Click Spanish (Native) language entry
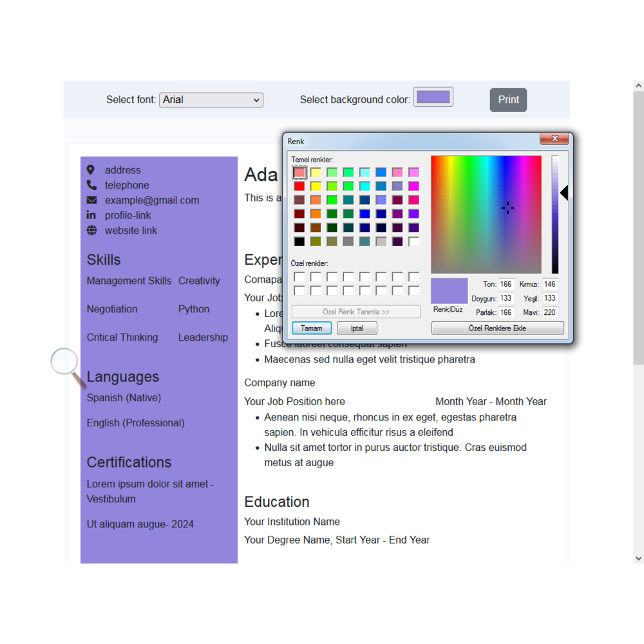644x644 pixels. 124,398
